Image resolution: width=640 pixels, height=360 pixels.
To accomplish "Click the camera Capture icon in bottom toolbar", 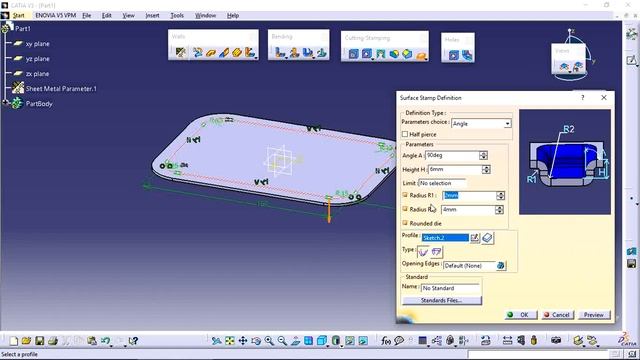I will [556, 340].
